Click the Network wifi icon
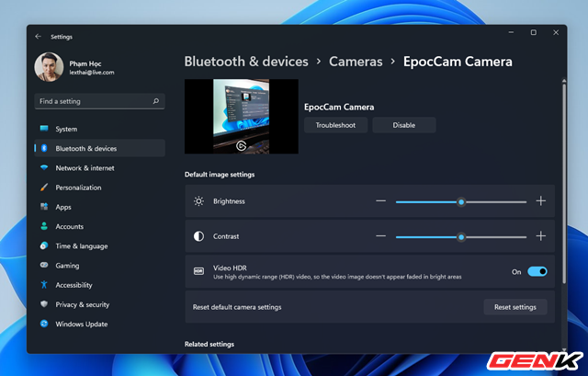This screenshot has height=376, width=588. pos(44,167)
